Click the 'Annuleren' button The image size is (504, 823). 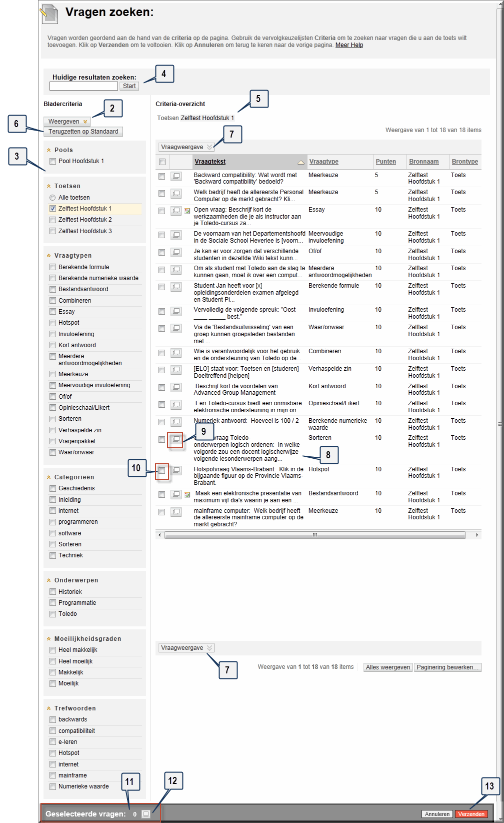point(437,814)
